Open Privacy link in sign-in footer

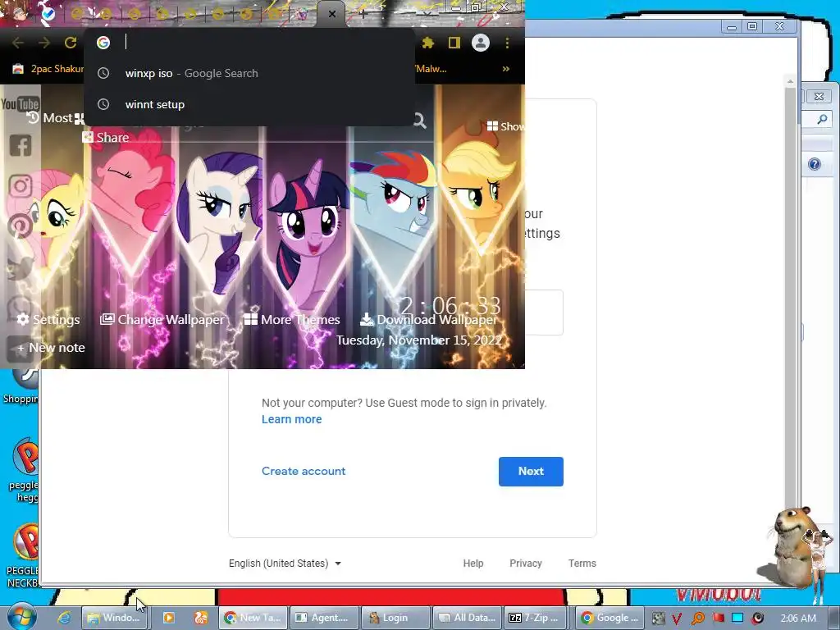point(526,563)
